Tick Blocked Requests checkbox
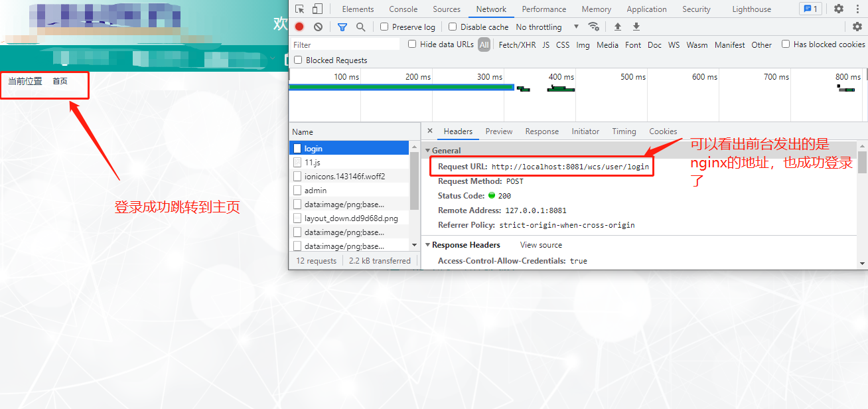The width and height of the screenshot is (868, 409). (298, 60)
